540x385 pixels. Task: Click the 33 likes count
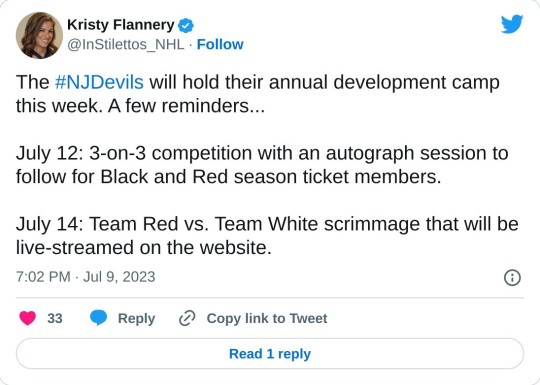point(55,318)
